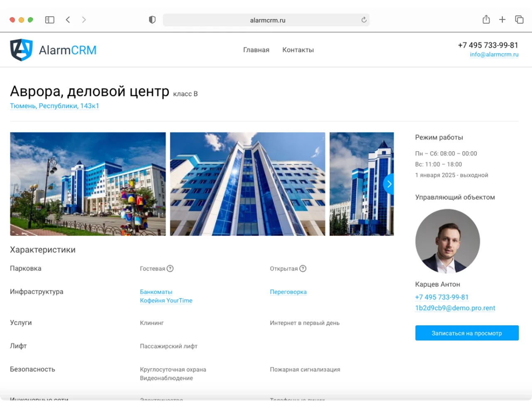Screen dimensions: 532x408
Task: Email info@alarmcrm.ru from the header
Action: [494, 54]
